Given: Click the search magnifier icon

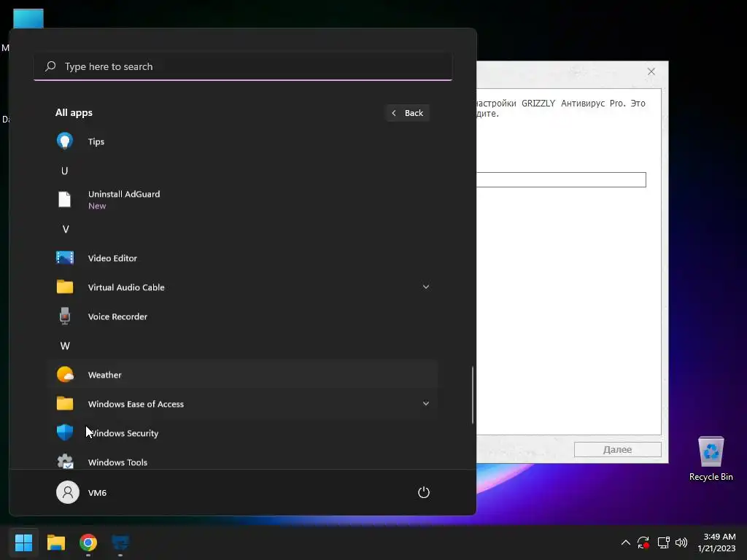Looking at the screenshot, I should click(x=50, y=66).
